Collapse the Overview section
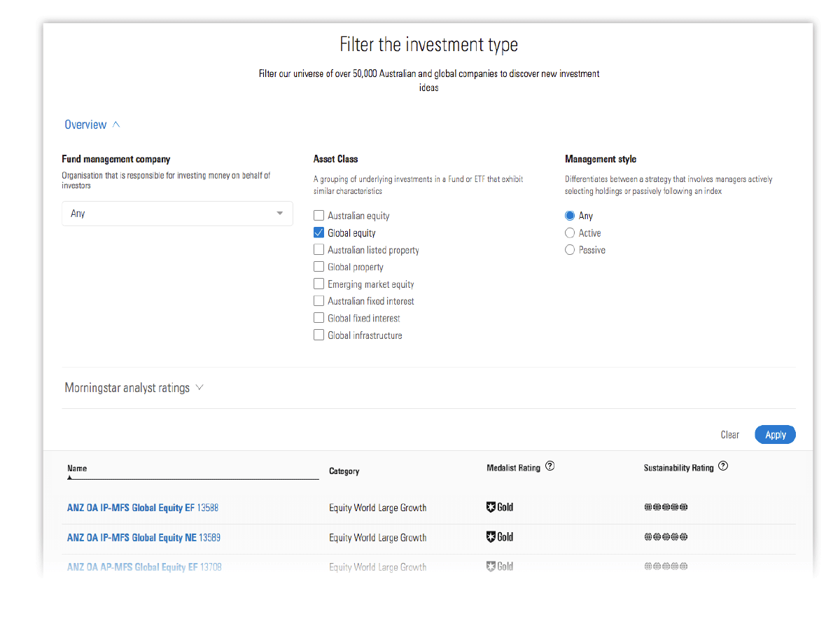Screen dimensions: 840x619 click(92, 125)
